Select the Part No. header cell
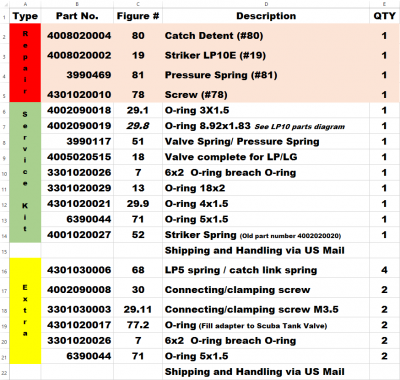The width and height of the screenshot is (400, 380). coord(77,16)
